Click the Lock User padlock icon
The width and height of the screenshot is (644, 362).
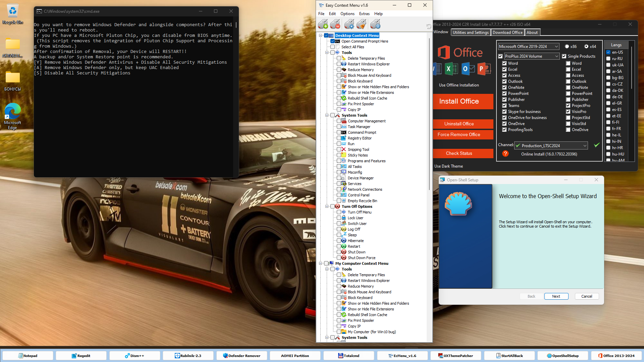344,218
